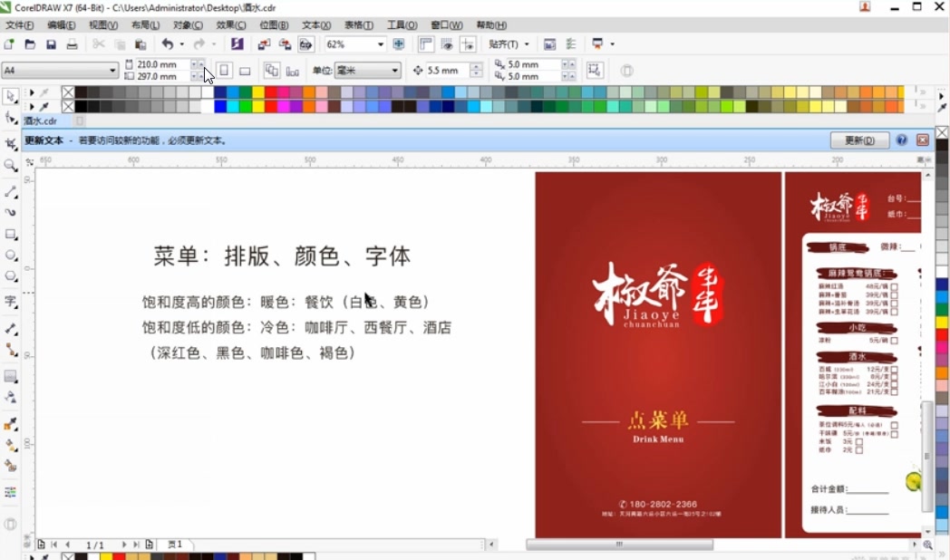Select the Shape tool
This screenshot has height=560, width=950.
point(10,119)
